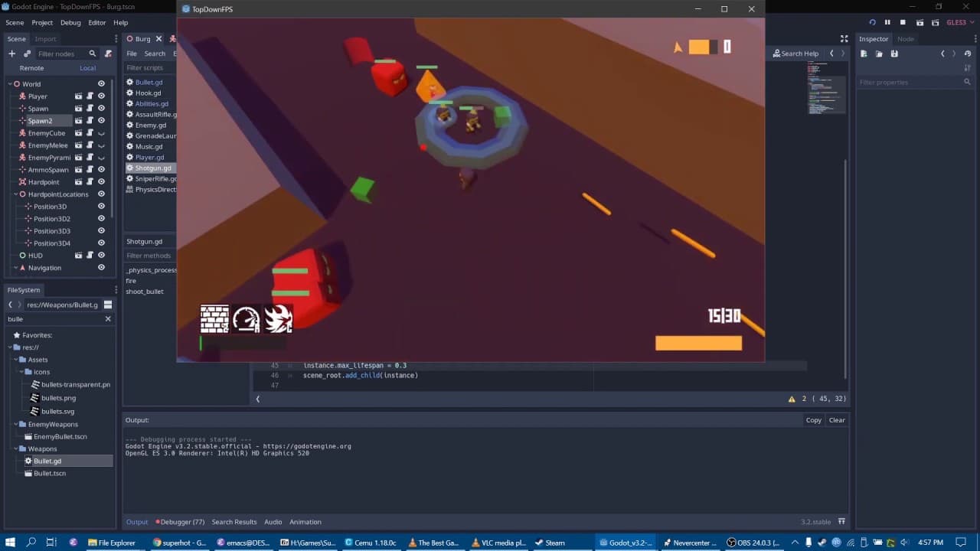Click the distraction-free mode icon near Search Help
980x551 pixels.
click(x=844, y=38)
